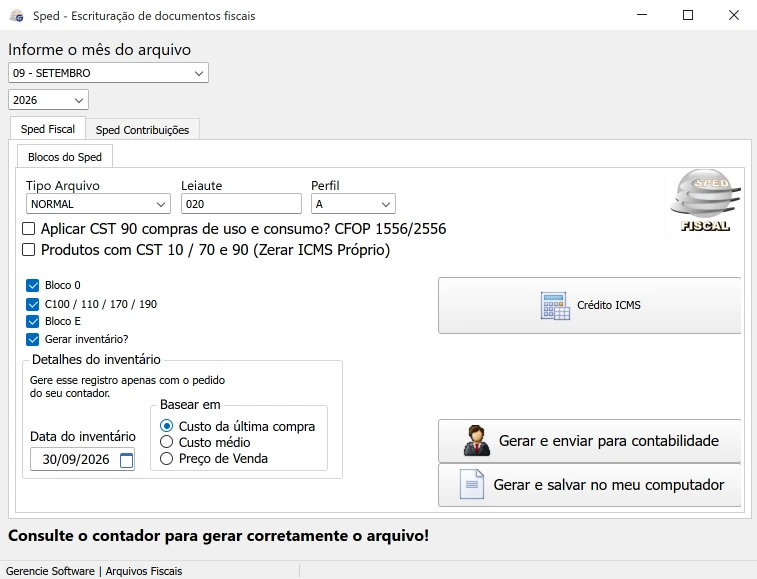The height and width of the screenshot is (579, 757).
Task: Open the month dropdown showing 09 - SETEMBRO
Action: coord(108,73)
